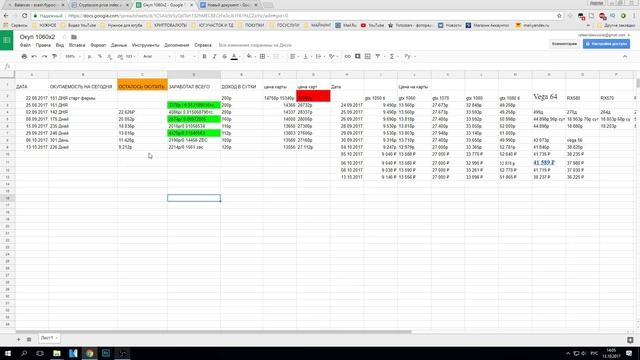Open the Вставка menu
This screenshot has width=640, height=360.
click(77, 45)
